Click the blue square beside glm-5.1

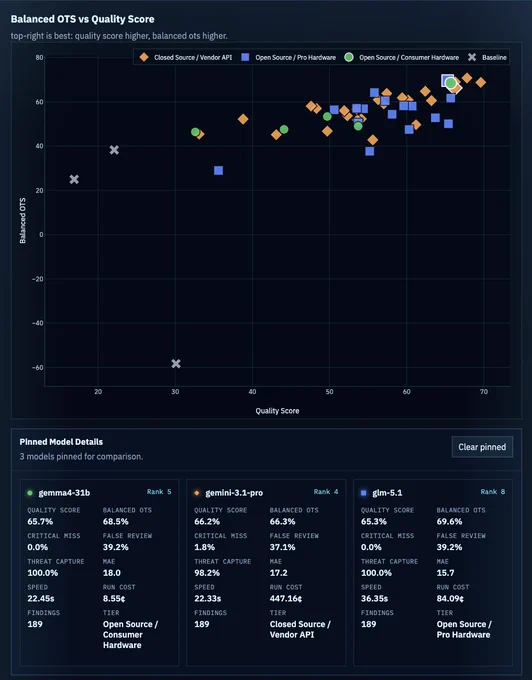tap(364, 493)
